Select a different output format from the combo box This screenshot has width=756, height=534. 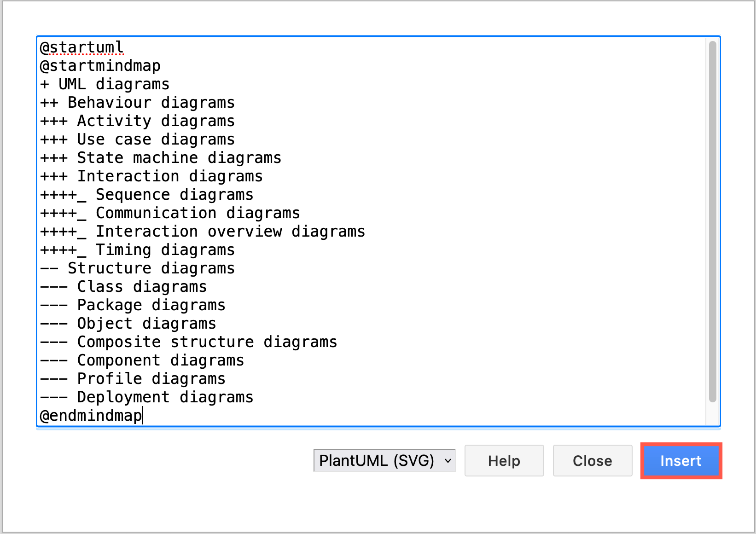pyautogui.click(x=384, y=460)
